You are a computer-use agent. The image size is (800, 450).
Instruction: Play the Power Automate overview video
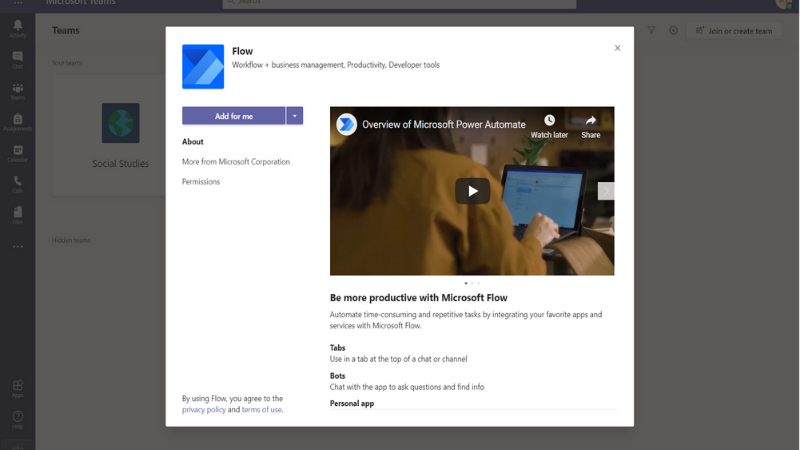pyautogui.click(x=472, y=191)
